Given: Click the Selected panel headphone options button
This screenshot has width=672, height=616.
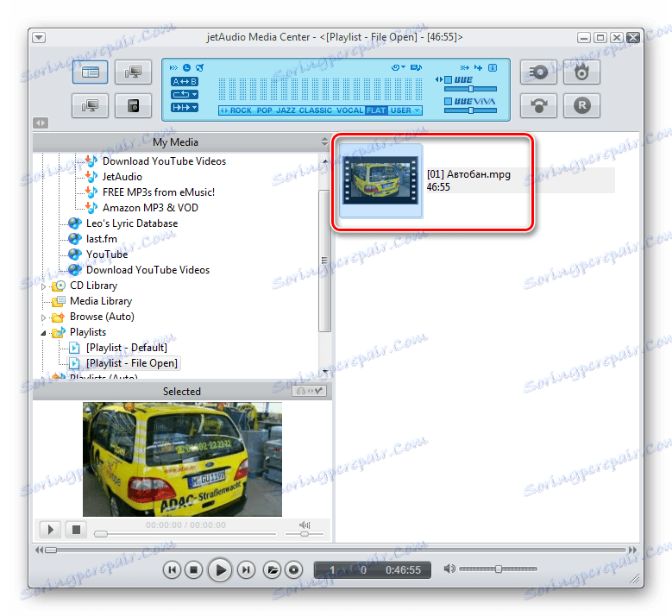Looking at the screenshot, I should [309, 391].
